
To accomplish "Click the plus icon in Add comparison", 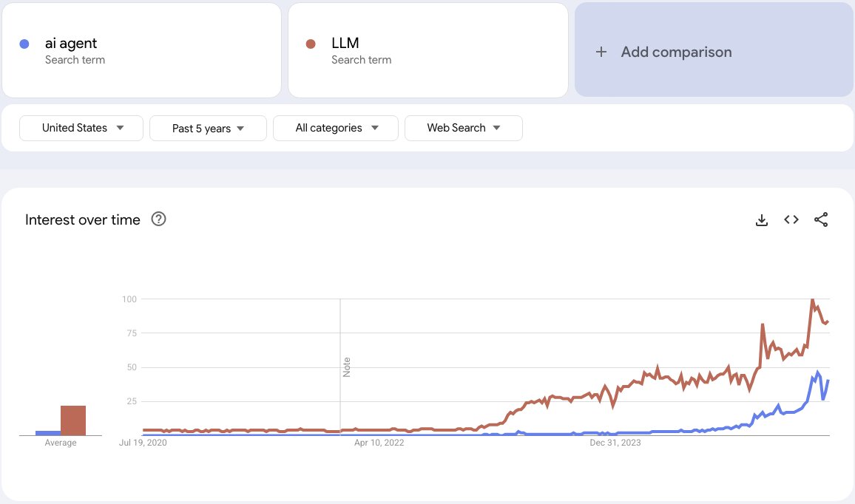I will pos(601,52).
